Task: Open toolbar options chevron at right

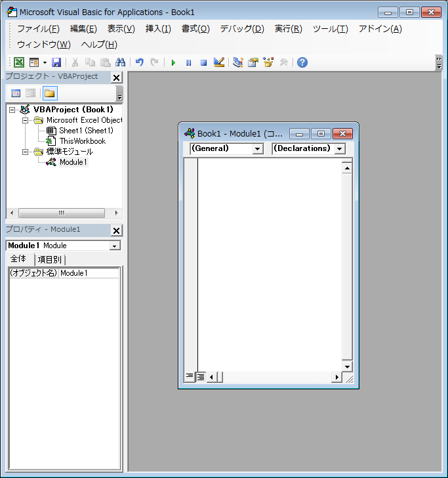Action: point(439,63)
